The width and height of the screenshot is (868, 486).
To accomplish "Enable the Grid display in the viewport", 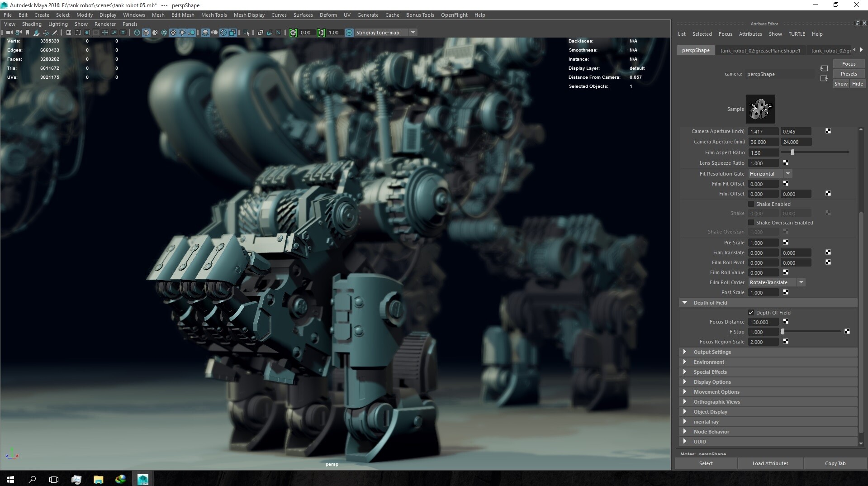I will pyautogui.click(x=69, y=32).
